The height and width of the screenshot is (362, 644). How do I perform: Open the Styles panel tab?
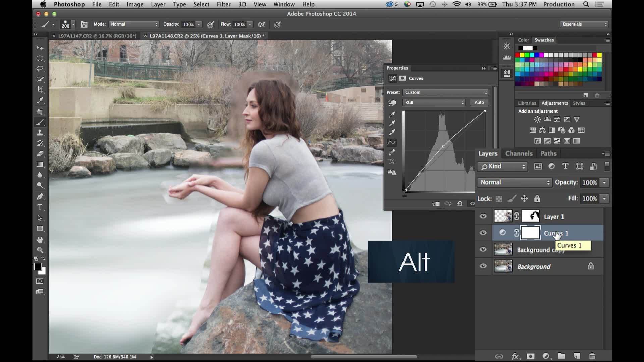coord(579,103)
